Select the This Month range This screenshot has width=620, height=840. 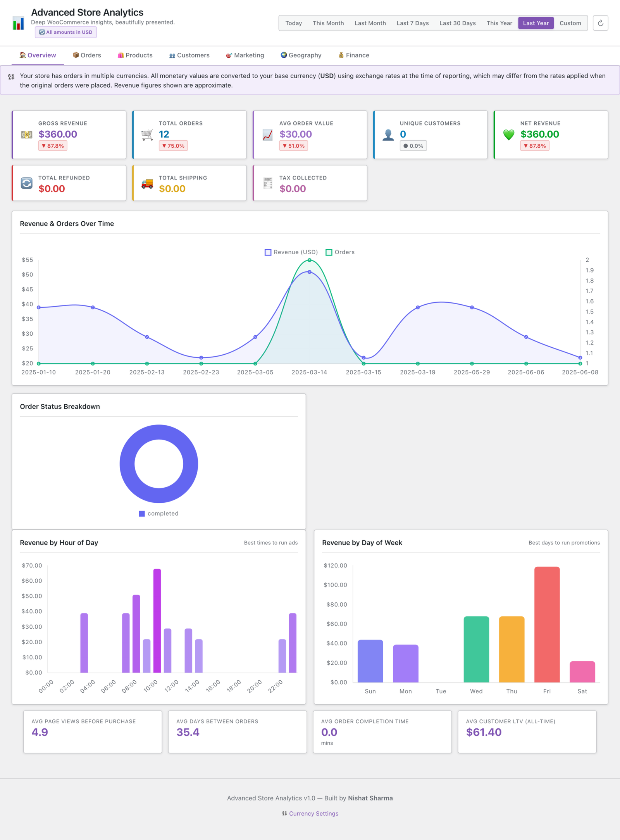328,23
